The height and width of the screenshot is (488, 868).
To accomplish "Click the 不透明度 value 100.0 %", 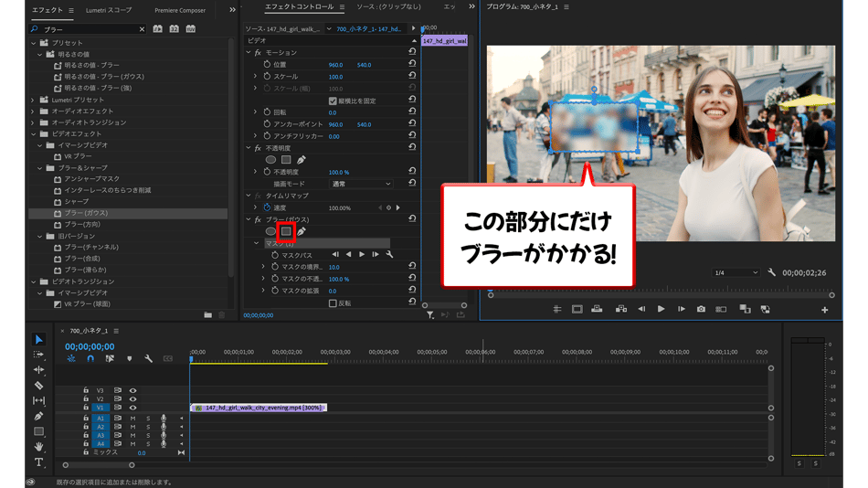I will click(338, 172).
